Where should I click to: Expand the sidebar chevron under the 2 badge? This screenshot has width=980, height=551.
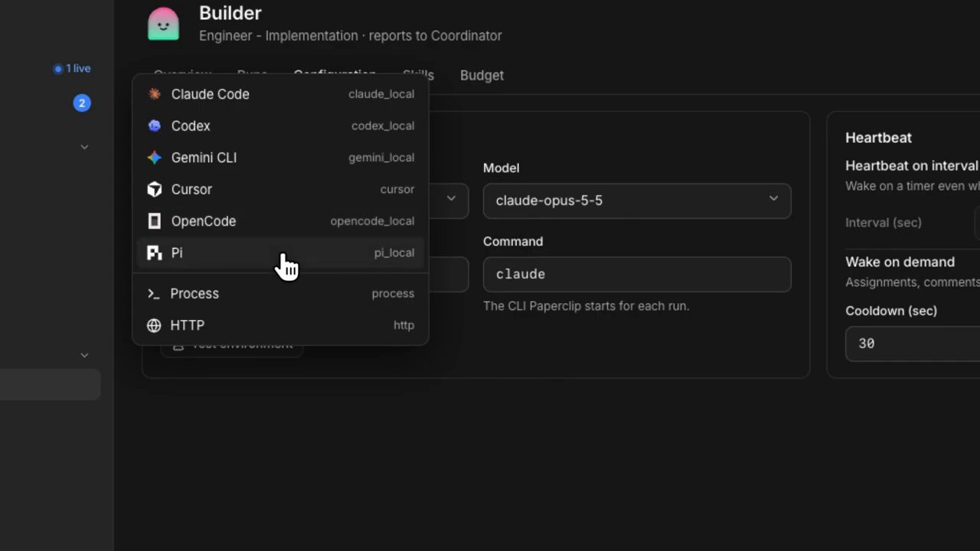(x=84, y=147)
